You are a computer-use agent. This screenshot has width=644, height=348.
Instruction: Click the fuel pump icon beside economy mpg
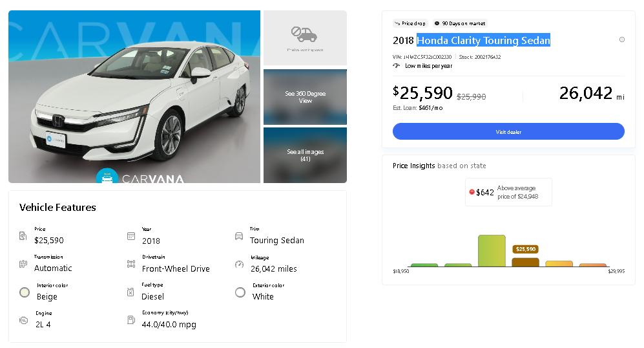(131, 320)
